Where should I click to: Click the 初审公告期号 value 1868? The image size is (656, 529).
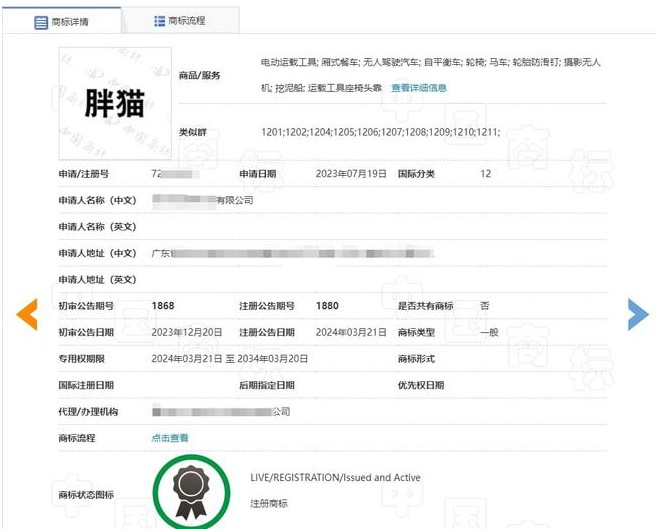pyautogui.click(x=162, y=305)
